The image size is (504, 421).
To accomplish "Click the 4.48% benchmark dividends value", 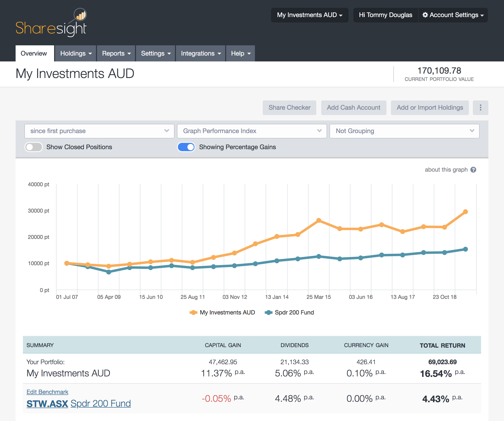I will 288,399.
